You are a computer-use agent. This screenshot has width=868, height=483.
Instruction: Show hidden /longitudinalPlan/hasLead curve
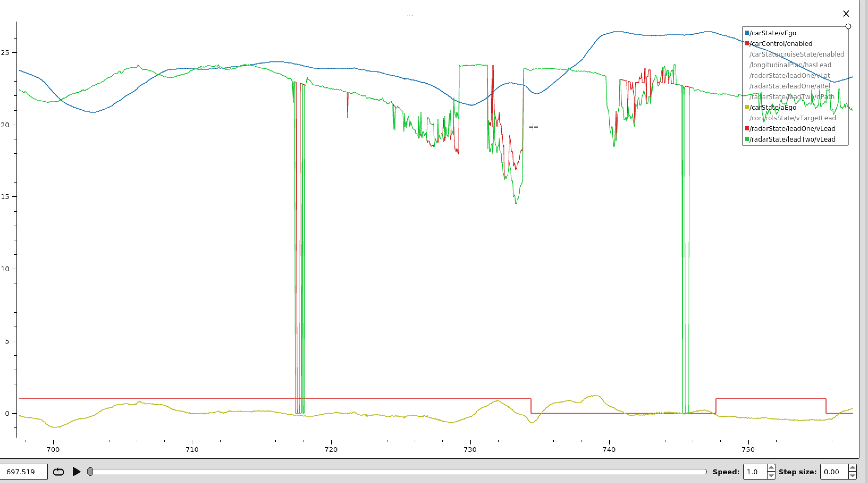(790, 65)
